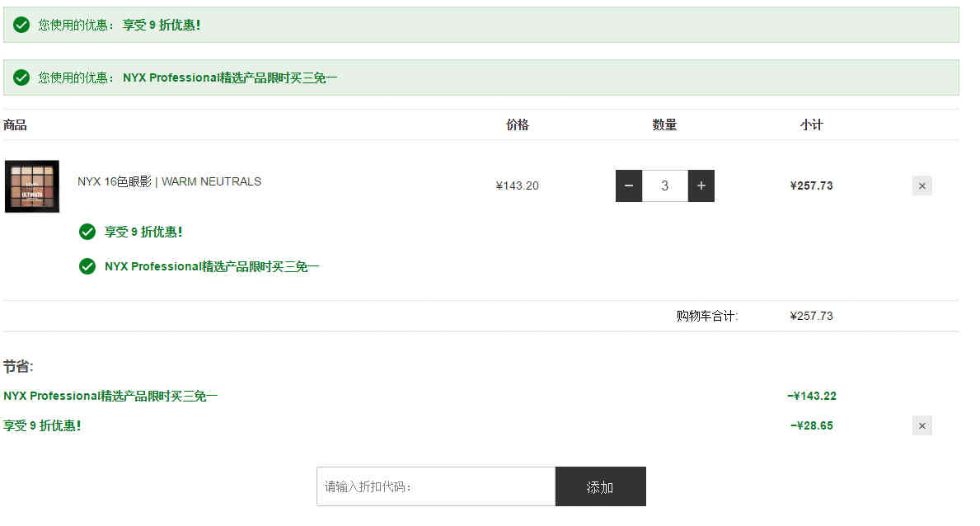
Task: Click check icon beside 买三免一 under product
Action: pos(87,266)
